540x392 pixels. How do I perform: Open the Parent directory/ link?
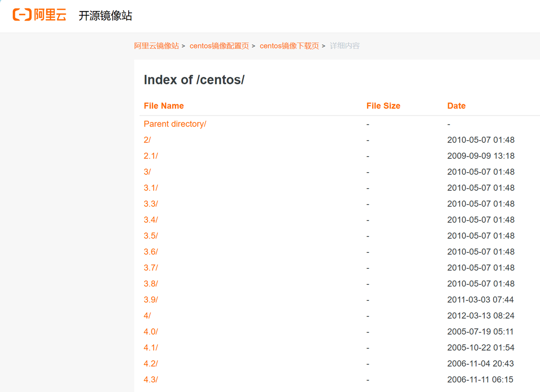coord(175,124)
